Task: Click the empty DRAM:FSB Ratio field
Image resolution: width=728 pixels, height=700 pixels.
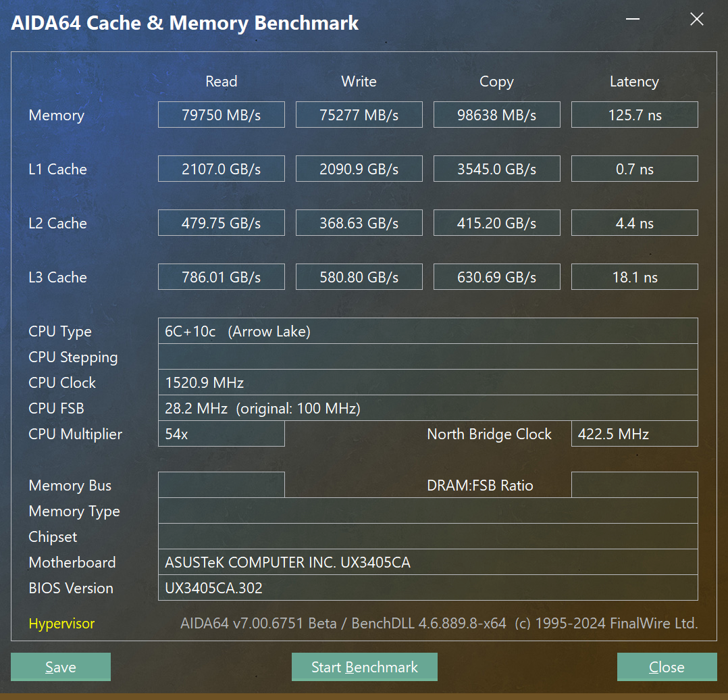Action: click(x=635, y=485)
